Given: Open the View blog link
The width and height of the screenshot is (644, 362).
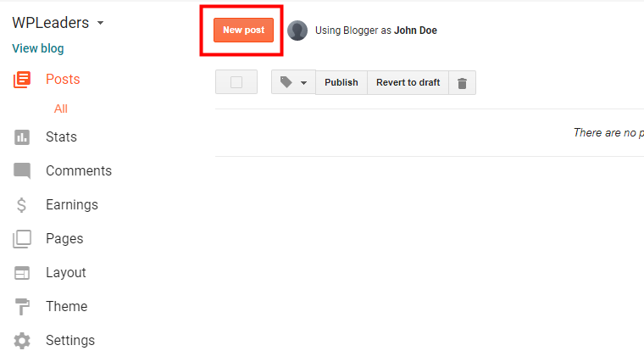Looking at the screenshot, I should click(38, 48).
